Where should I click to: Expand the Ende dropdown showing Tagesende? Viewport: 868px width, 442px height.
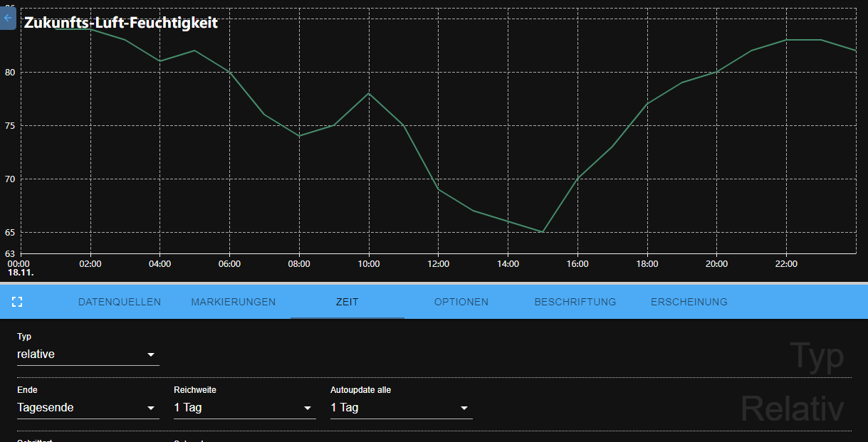88,408
